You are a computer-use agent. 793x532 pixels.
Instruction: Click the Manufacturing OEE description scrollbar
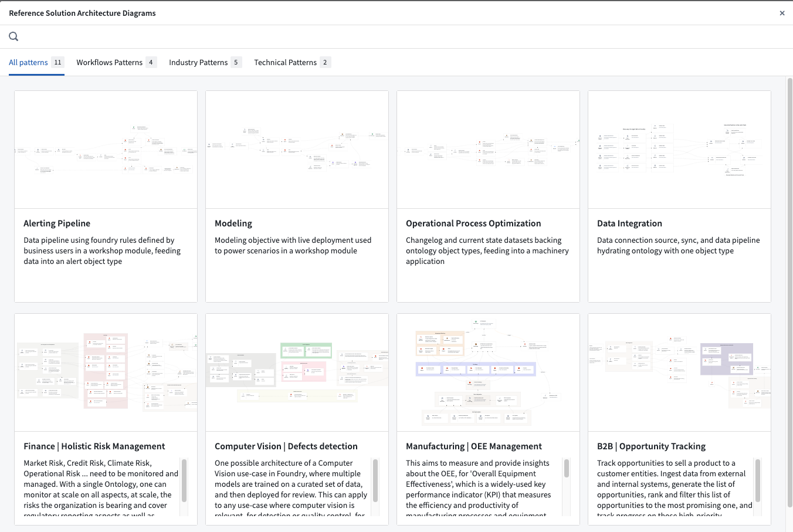[x=567, y=468]
